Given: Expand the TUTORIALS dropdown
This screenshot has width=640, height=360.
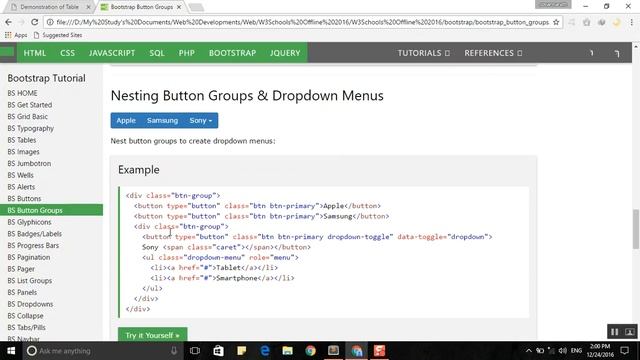Looking at the screenshot, I should coord(424,53).
